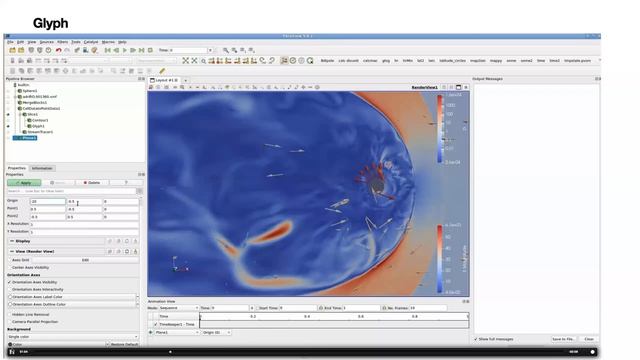Click the Origin X value field
Screen dimensions: 640x360
pyautogui.click(x=48, y=201)
